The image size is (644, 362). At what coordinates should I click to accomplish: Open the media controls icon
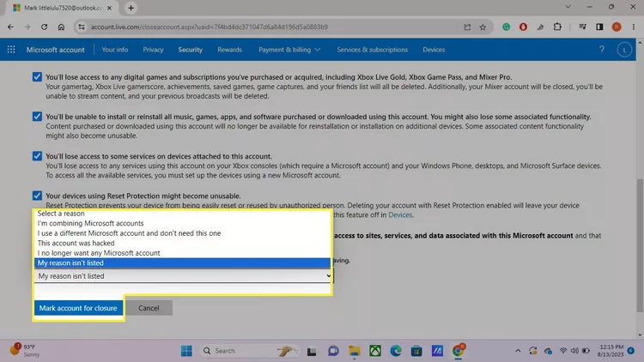(x=582, y=27)
